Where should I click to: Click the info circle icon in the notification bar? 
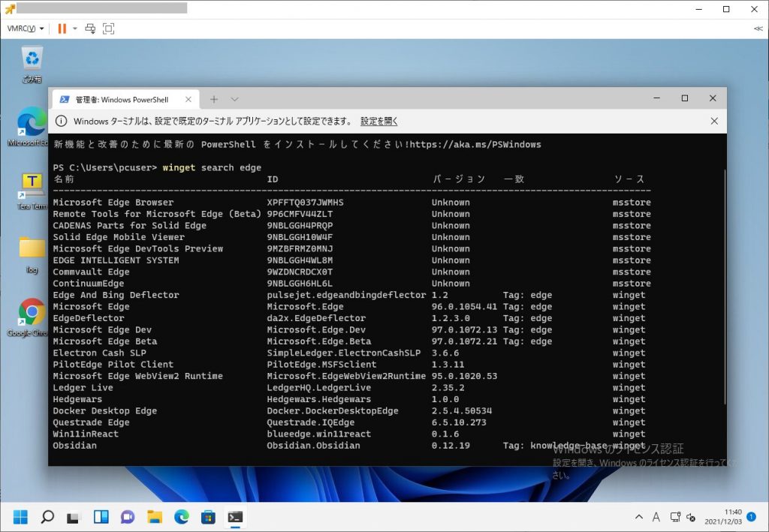(x=61, y=121)
